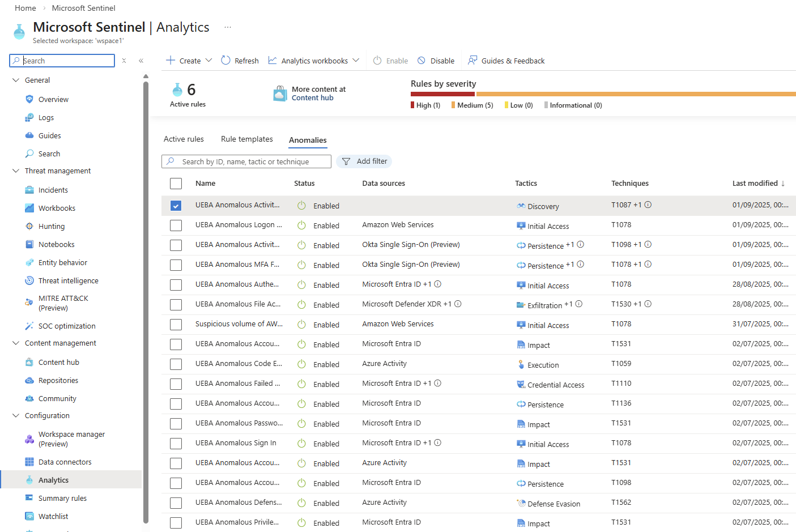Switch to the Rule templates tab
This screenshot has width=796, height=532.
click(x=246, y=139)
